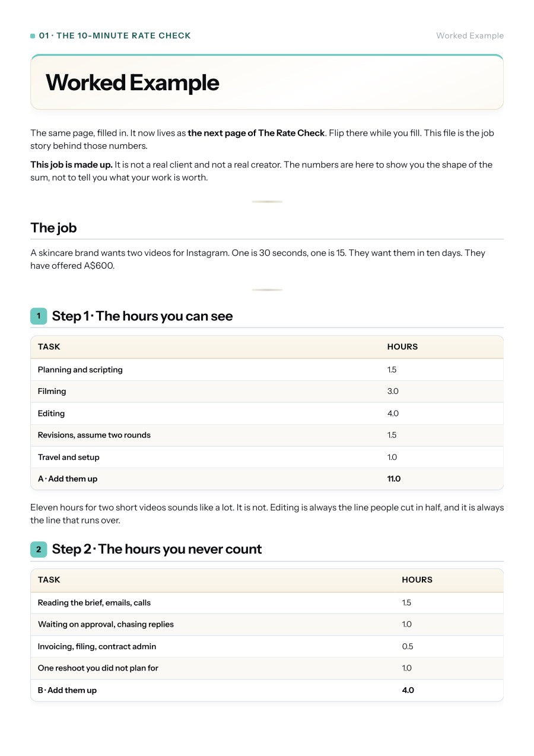This screenshot has width=534, height=756.
Task: Click the Editing hours value 4.0
Action: (x=393, y=414)
